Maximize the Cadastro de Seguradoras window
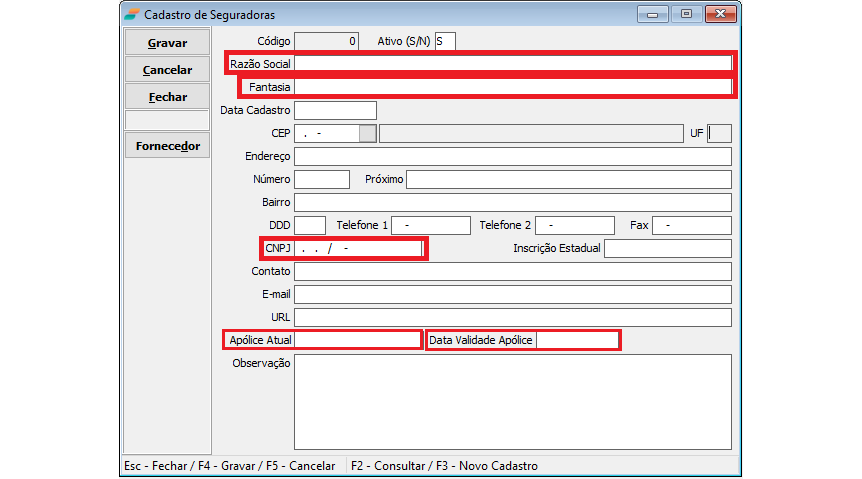Screen dimensions: 862x479 click(686, 14)
